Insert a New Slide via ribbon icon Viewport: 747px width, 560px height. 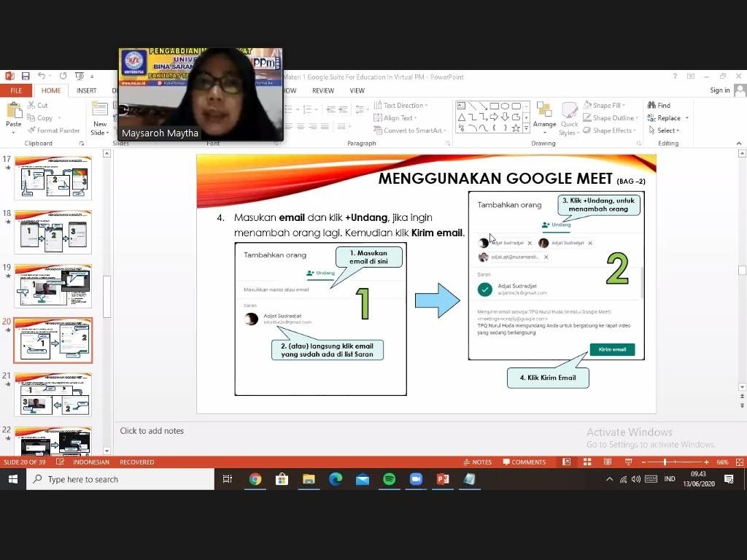pos(99,109)
